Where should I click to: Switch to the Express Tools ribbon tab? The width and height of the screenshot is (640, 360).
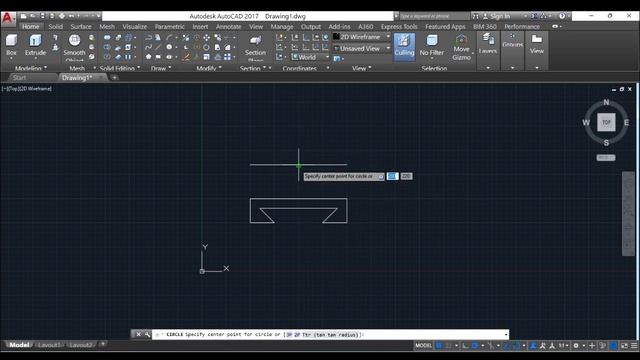(x=399, y=27)
